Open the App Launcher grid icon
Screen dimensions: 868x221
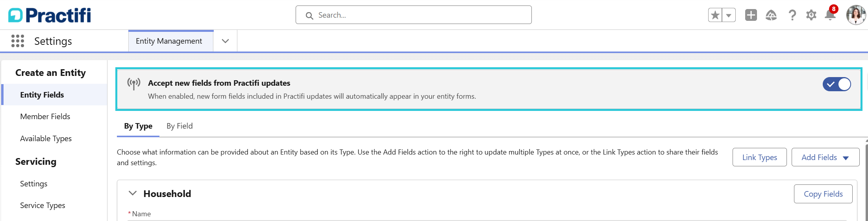pos(18,41)
